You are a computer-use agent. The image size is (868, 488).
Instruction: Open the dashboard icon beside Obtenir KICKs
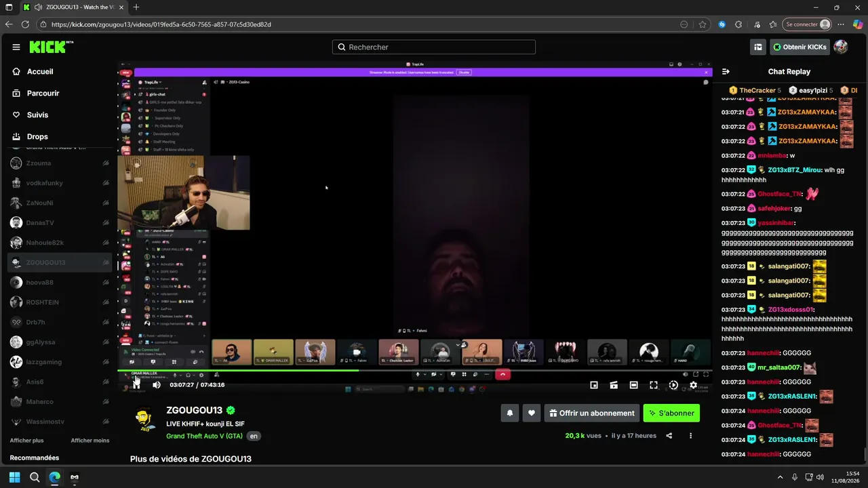click(758, 47)
